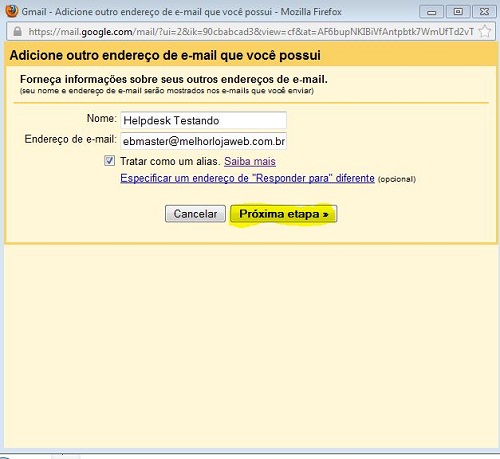500x459 pixels.
Task: Open the 'Saiba mais' link
Action: tap(250, 161)
